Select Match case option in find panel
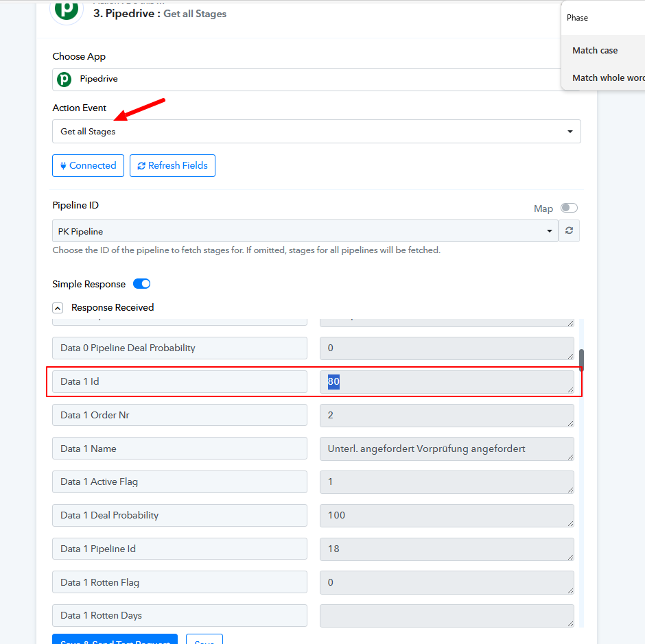Screen dimensions: 645x644 click(x=595, y=51)
